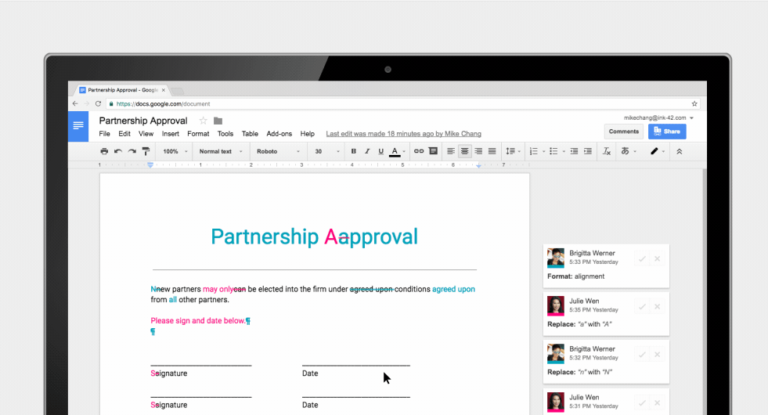Select the Paint format tool
This screenshot has height=415, width=768.
pos(145,151)
